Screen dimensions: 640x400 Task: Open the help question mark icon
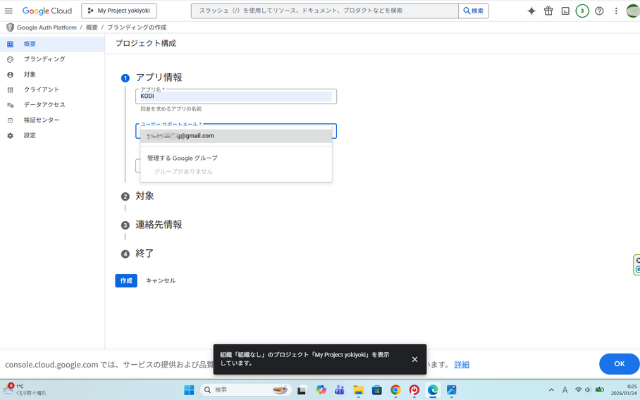(x=599, y=11)
